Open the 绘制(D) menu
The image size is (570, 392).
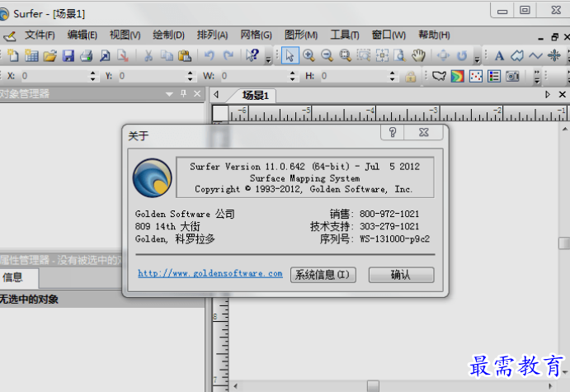click(168, 35)
